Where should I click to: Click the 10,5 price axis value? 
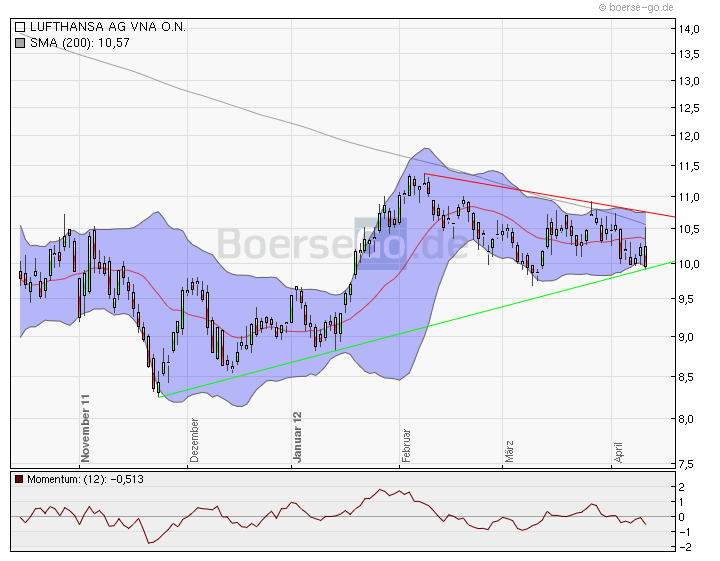pyautogui.click(x=689, y=229)
